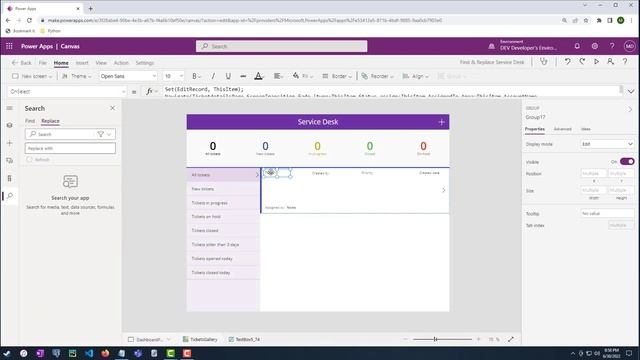Screen dimensions: 640x360
Task: Undo the last action
Action: pos(568,62)
